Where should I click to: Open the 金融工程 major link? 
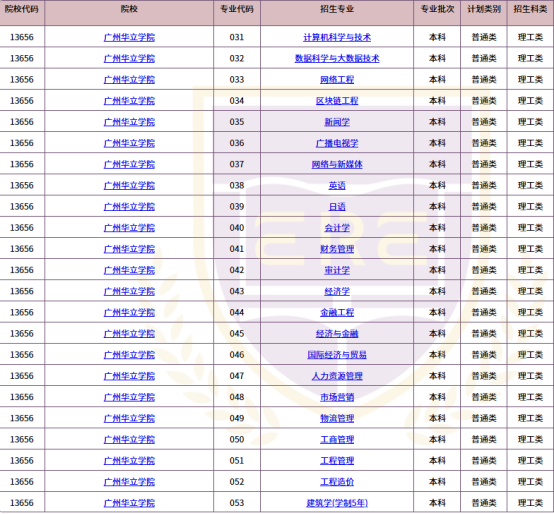[x=337, y=312]
